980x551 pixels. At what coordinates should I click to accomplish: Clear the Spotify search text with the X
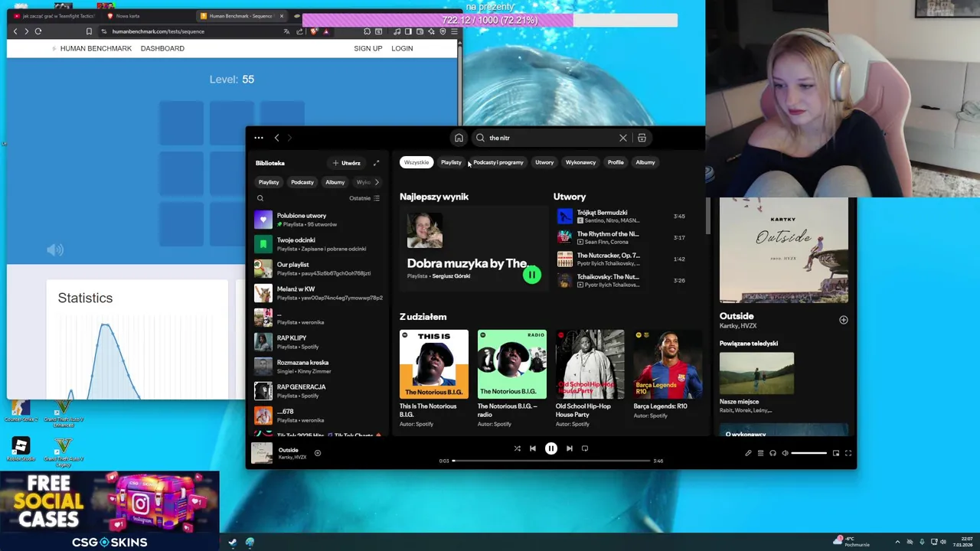point(623,138)
